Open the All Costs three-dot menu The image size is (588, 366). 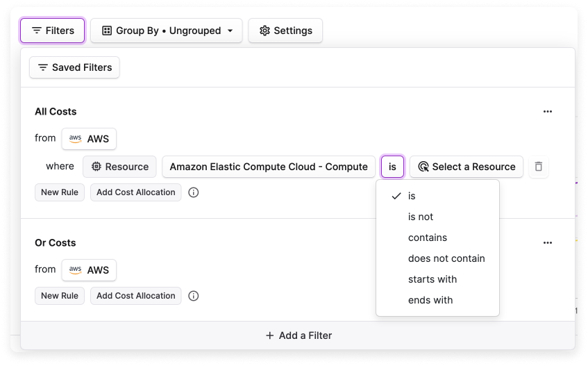pyautogui.click(x=548, y=111)
